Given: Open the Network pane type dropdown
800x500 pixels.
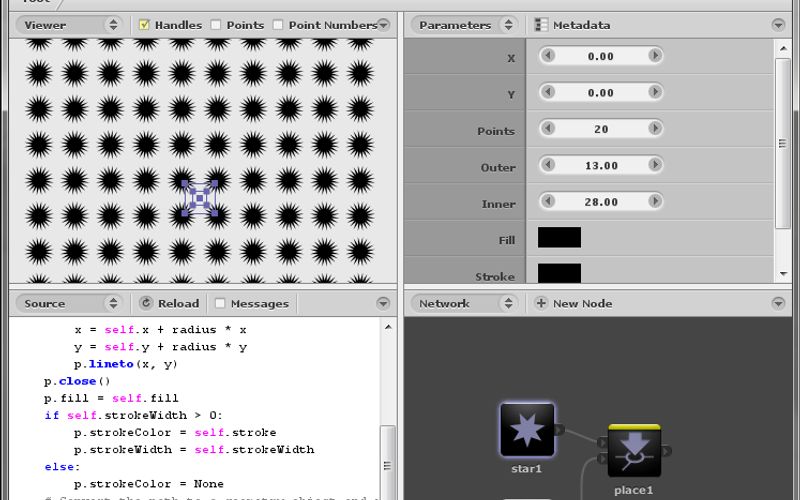Looking at the screenshot, I should 464,303.
